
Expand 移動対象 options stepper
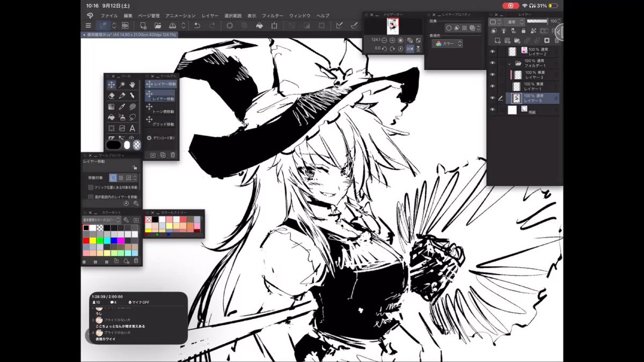(x=135, y=178)
